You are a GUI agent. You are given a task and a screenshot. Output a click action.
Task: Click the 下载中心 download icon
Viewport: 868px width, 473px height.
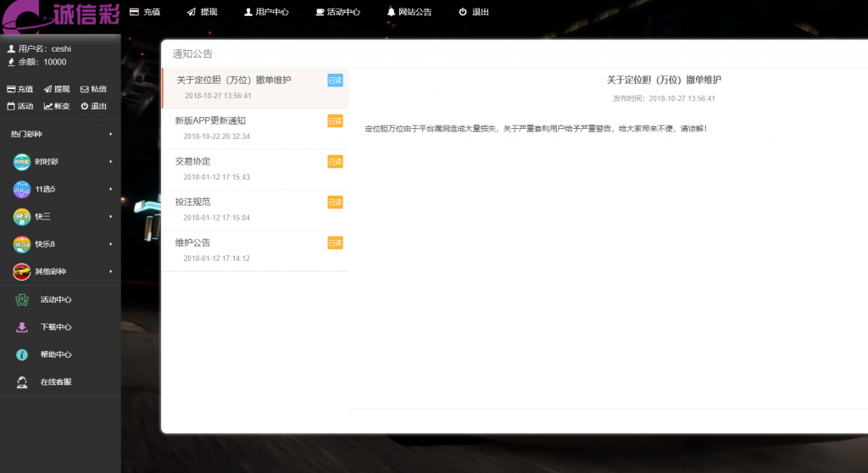point(22,327)
